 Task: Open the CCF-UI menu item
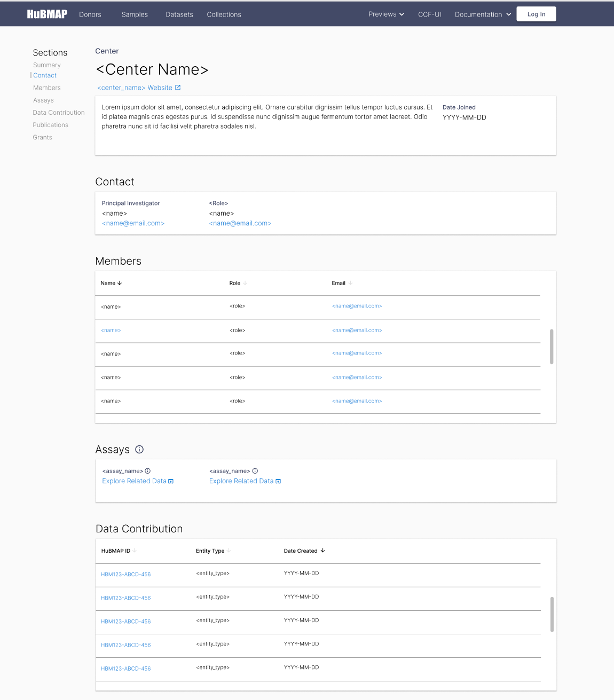(430, 14)
